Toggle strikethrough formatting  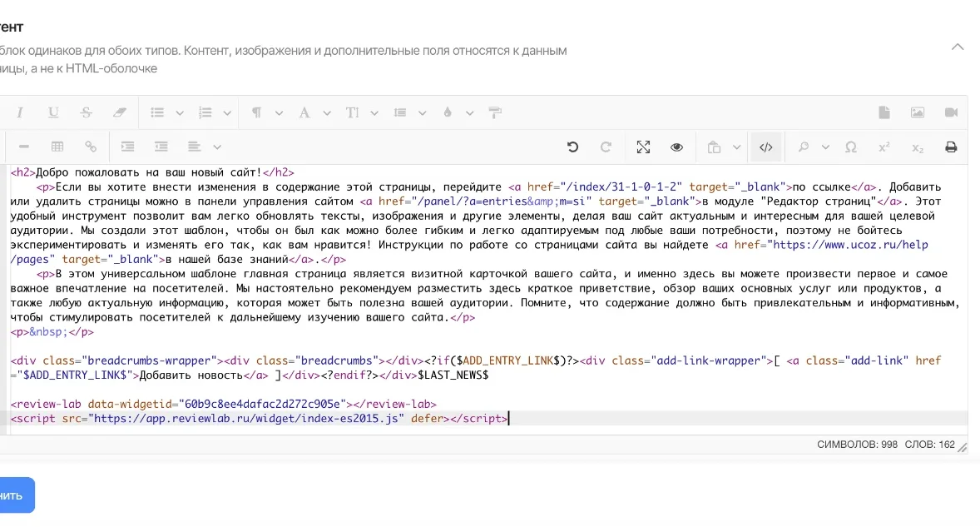tap(87, 112)
